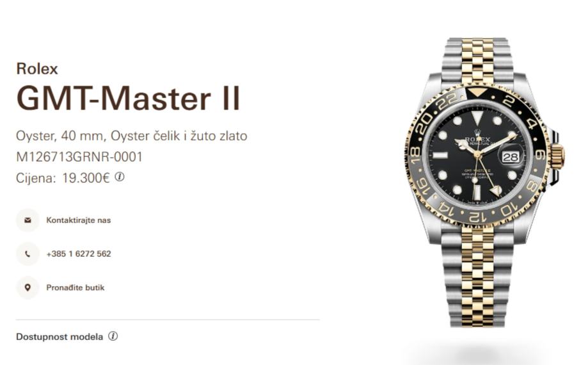Viewport: 588px width, 365px height.
Task: Click the 19.300€ price text
Action: [86, 178]
